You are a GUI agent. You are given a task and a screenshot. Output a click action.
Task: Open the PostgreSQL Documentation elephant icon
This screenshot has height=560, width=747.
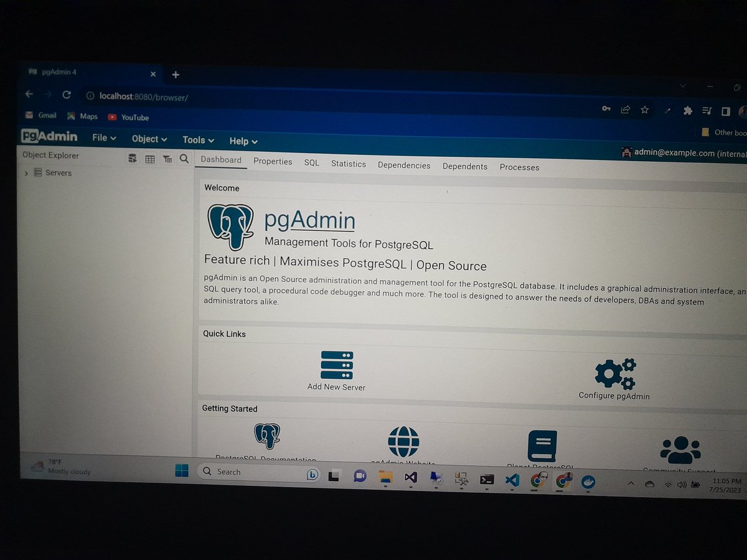(x=267, y=436)
